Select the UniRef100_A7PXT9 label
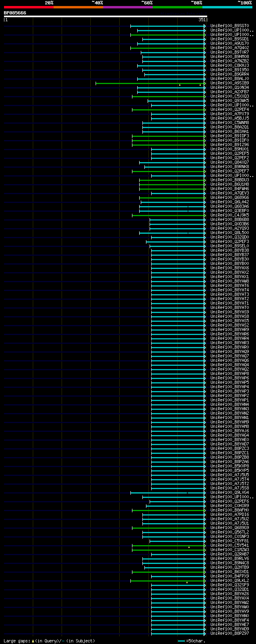This screenshot has width=256, height=644. tap(230, 114)
